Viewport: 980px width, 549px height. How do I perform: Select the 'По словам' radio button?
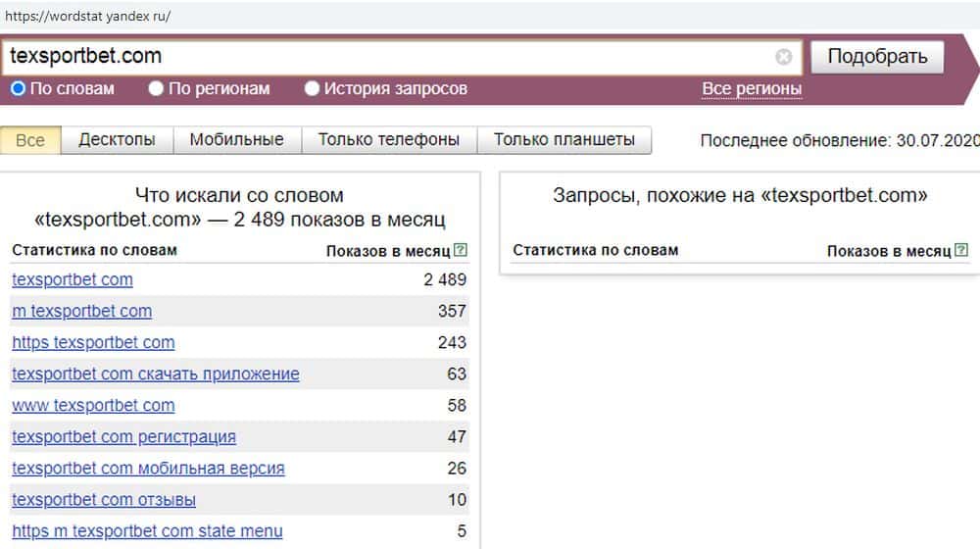point(19,89)
